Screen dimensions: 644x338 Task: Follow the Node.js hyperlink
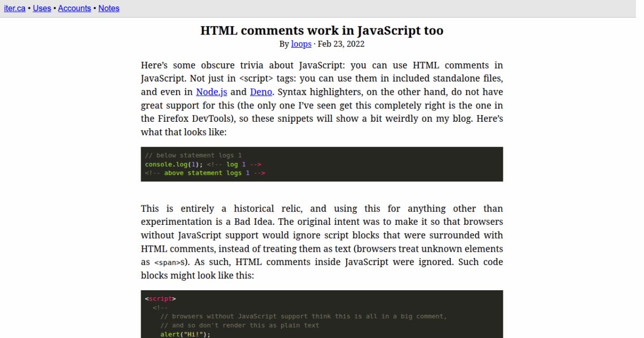click(211, 92)
